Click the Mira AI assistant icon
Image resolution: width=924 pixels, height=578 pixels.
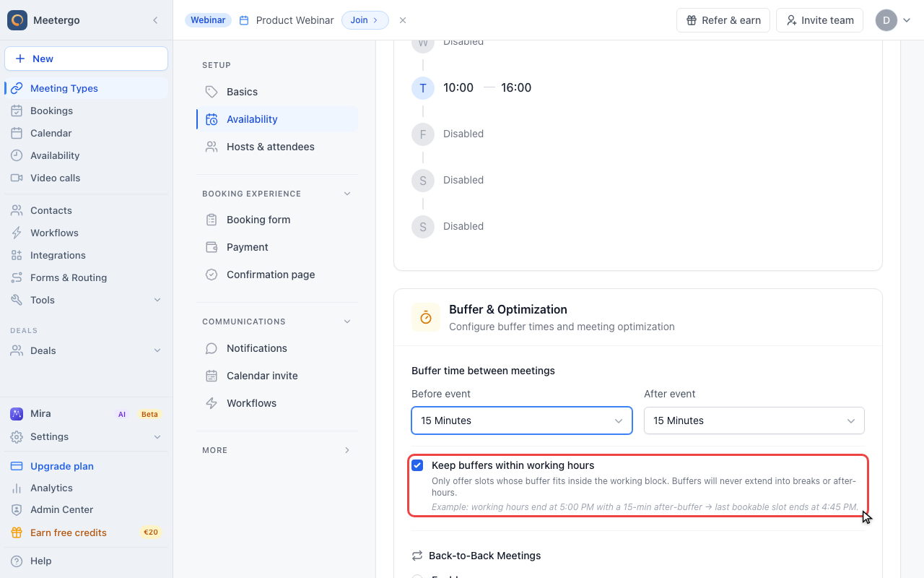(17, 414)
